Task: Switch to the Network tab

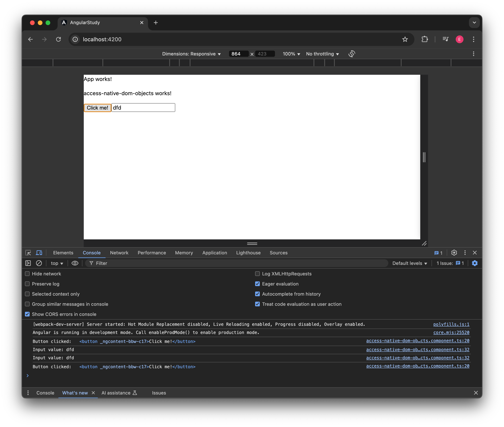Action: [119, 253]
